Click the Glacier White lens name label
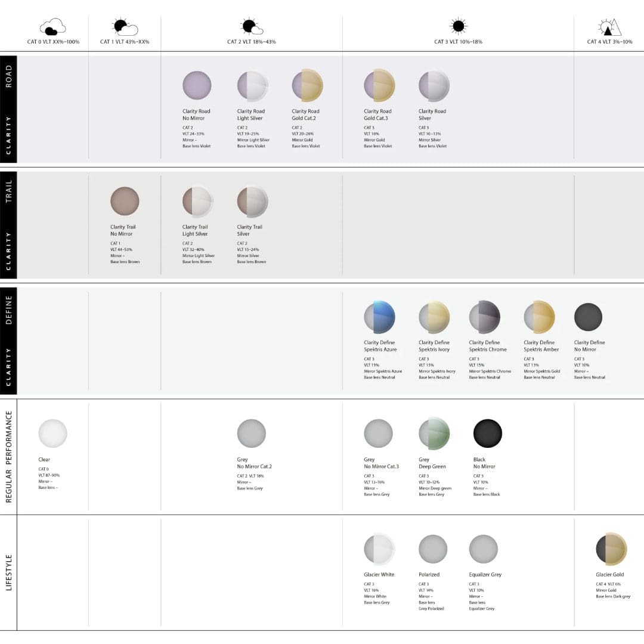The image size is (644, 644). [379, 575]
